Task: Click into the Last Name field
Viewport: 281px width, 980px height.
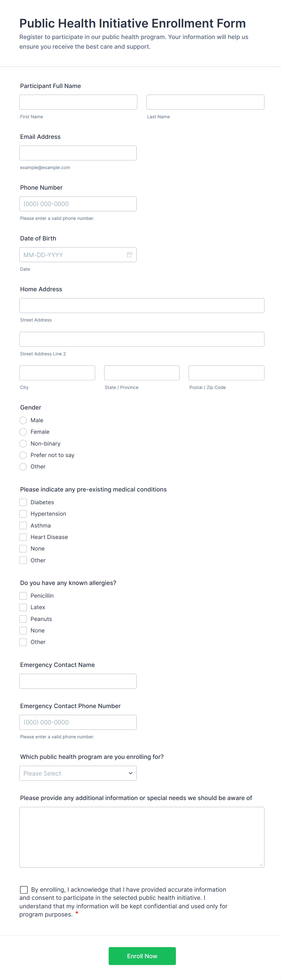Action: click(x=205, y=102)
